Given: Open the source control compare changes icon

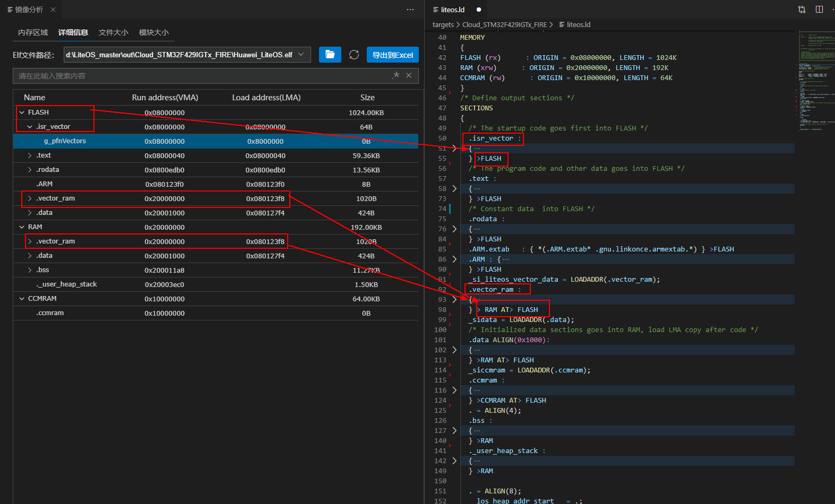Looking at the screenshot, I should coord(802,10).
